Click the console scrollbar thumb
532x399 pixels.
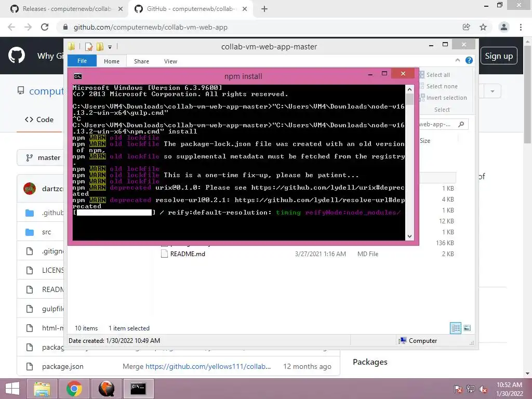[409, 99]
